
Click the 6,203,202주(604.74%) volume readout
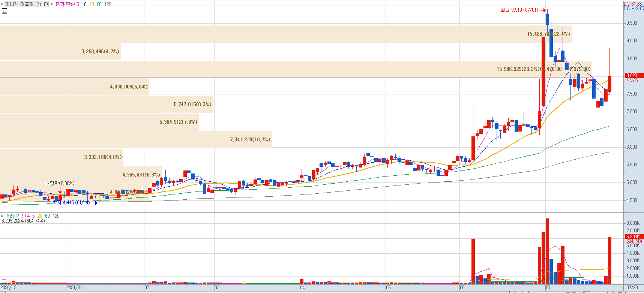[23, 221]
